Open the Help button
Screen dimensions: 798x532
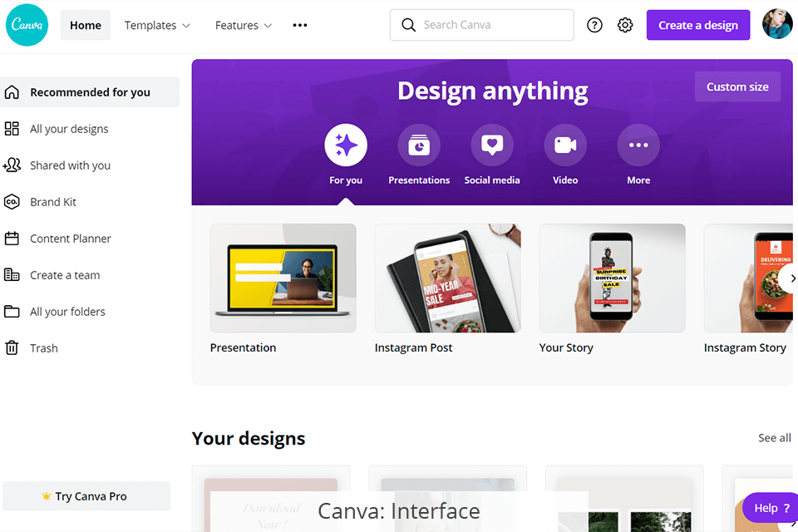click(x=771, y=508)
